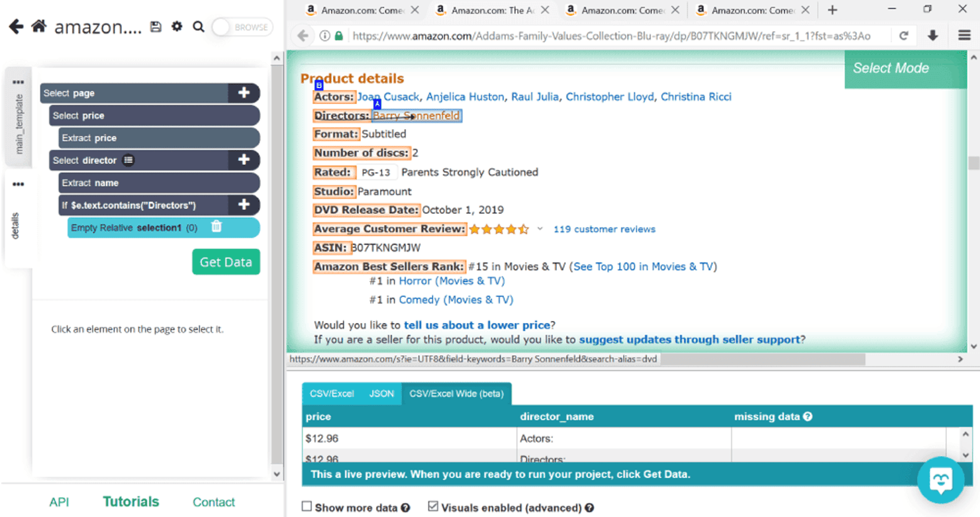This screenshot has height=517, width=980.
Task: Close the first Amazon.com browser tab
Action: pos(415,10)
